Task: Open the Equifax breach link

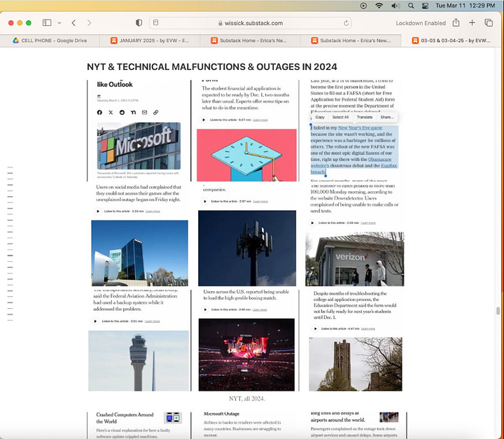Action: coord(389,166)
